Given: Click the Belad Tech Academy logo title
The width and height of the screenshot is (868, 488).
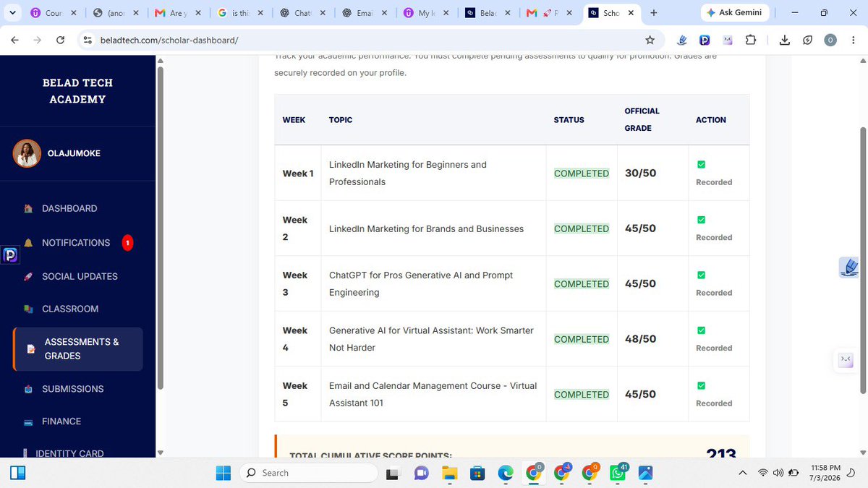Looking at the screenshot, I should 77,91.
